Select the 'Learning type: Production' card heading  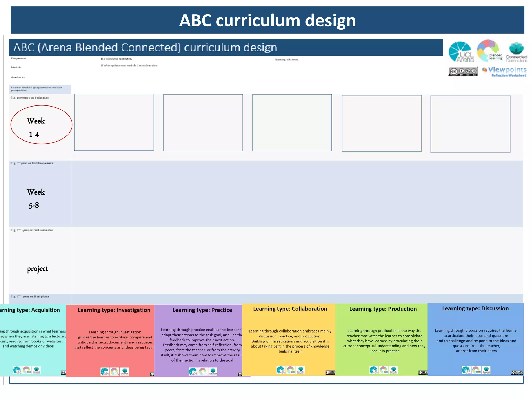pyautogui.click(x=383, y=309)
